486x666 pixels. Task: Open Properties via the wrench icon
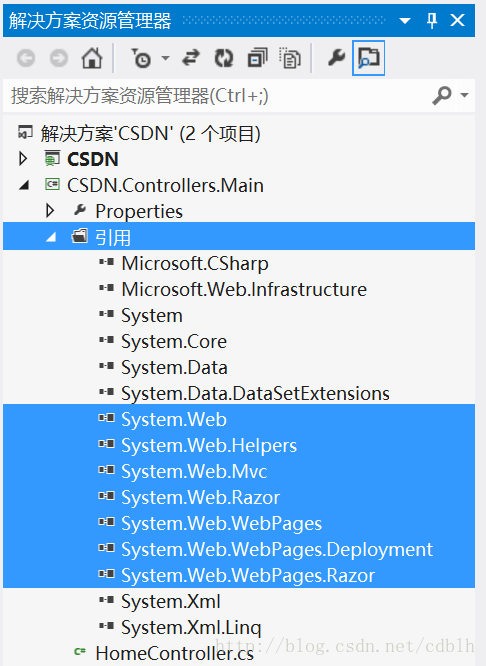[x=336, y=57]
